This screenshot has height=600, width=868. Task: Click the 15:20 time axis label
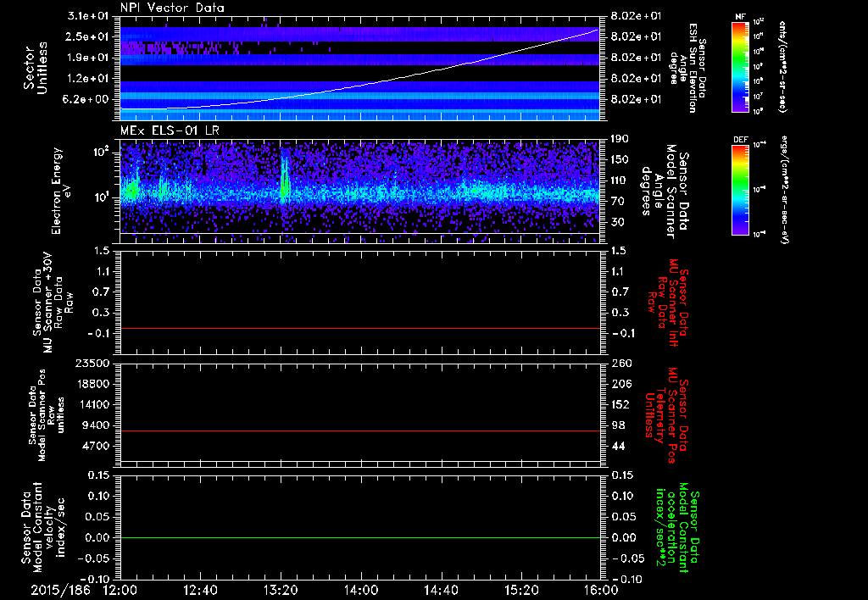tap(521, 589)
